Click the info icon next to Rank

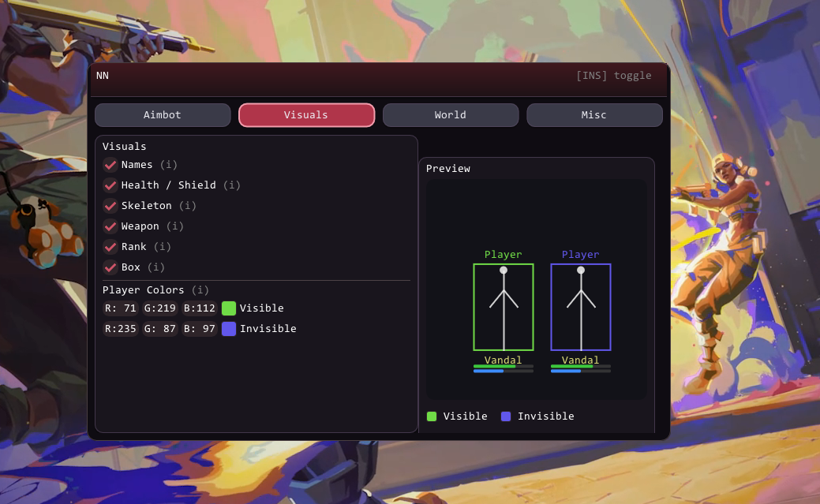[x=162, y=247]
